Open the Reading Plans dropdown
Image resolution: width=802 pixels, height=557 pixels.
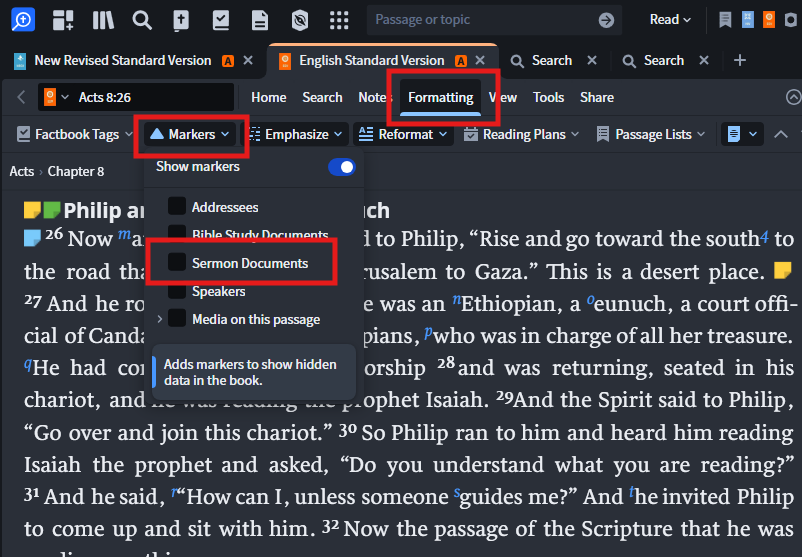click(x=521, y=135)
